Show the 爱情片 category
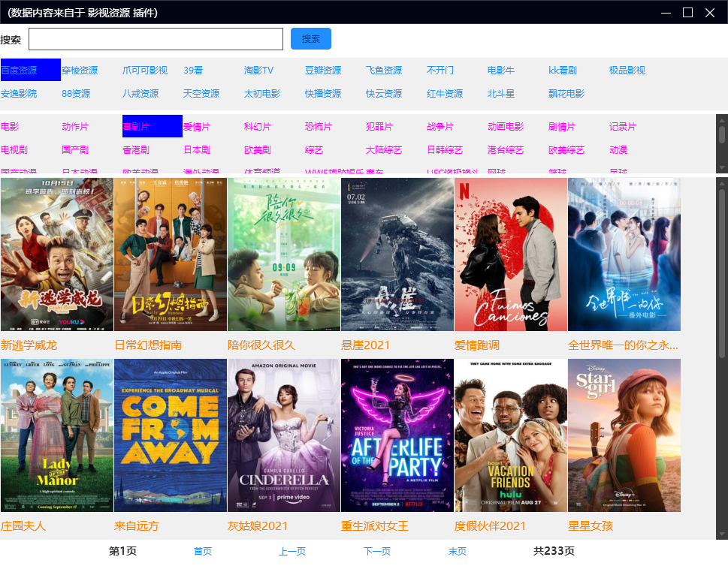This screenshot has width=728, height=566. (x=197, y=126)
